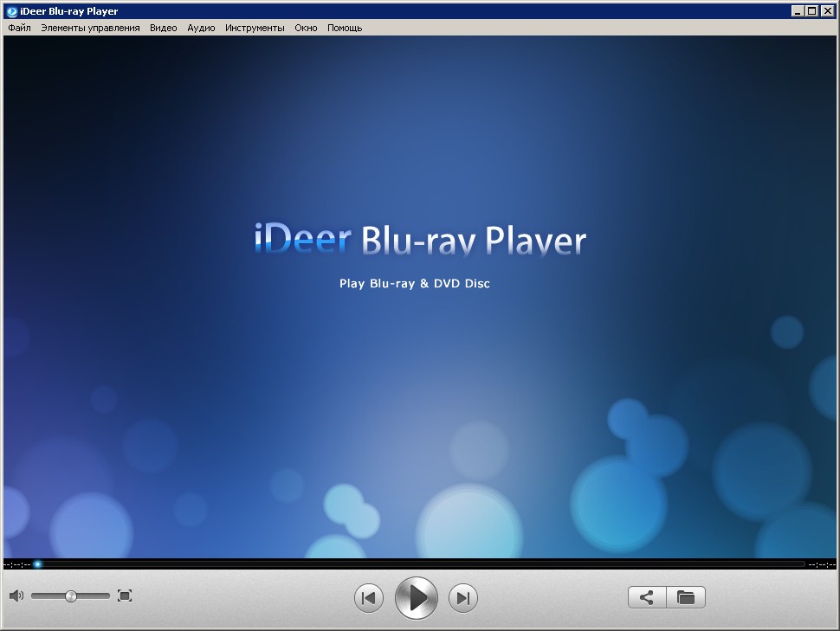The height and width of the screenshot is (631, 840).
Task: Open the Инструменты menu
Action: [x=255, y=28]
